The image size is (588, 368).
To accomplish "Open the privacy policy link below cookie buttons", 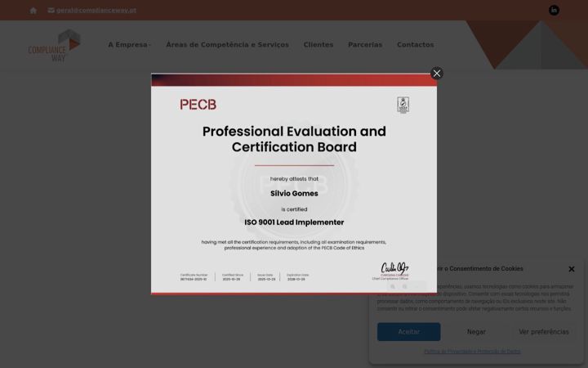I will (x=472, y=352).
